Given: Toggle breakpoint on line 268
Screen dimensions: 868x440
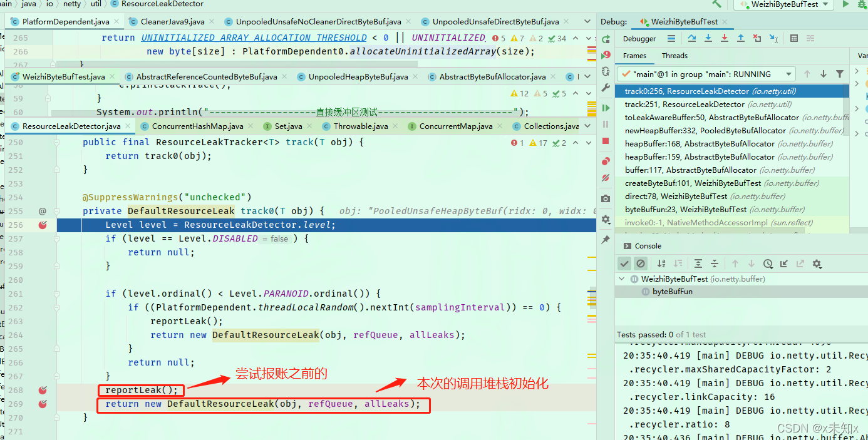Looking at the screenshot, I should (43, 390).
